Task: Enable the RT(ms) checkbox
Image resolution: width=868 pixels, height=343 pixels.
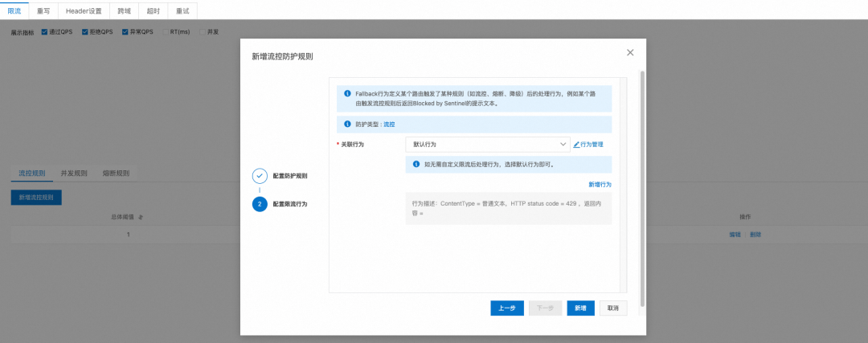Action: pyautogui.click(x=166, y=32)
